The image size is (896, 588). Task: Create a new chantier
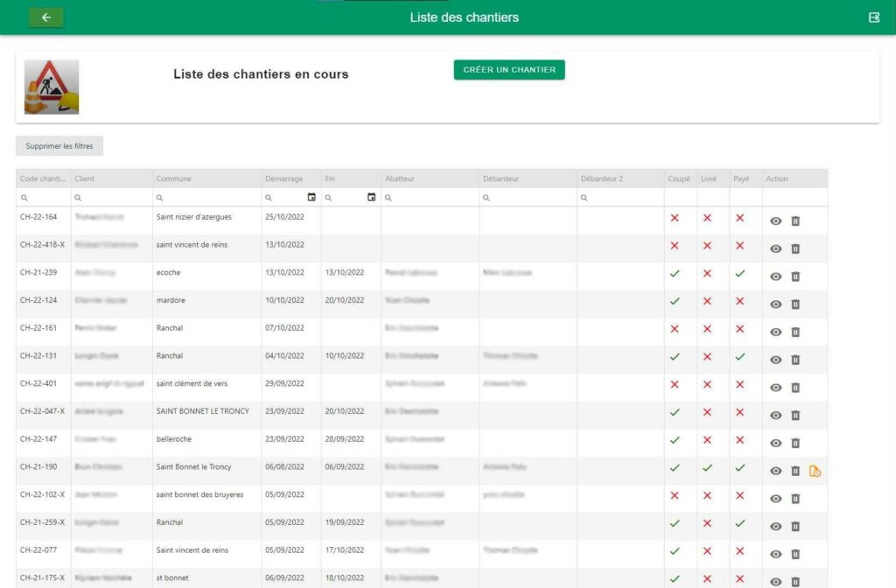click(x=509, y=70)
